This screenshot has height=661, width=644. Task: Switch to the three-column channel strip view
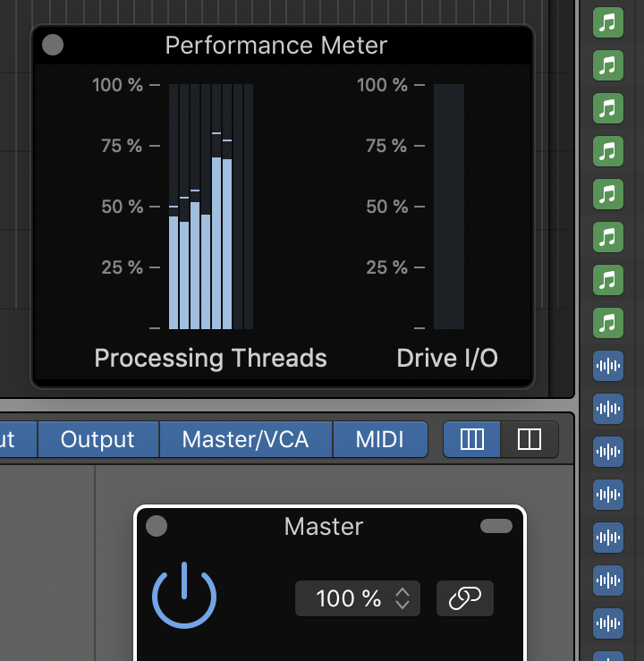tap(471, 439)
